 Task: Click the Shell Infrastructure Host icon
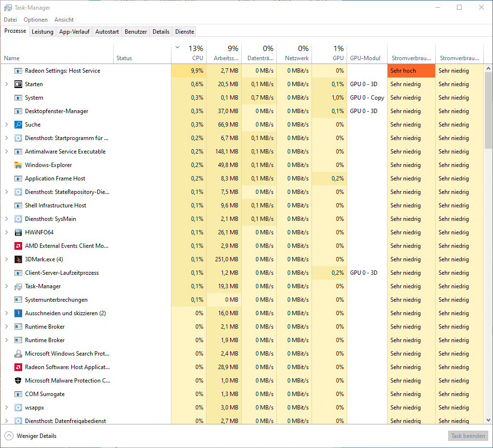[x=18, y=205]
